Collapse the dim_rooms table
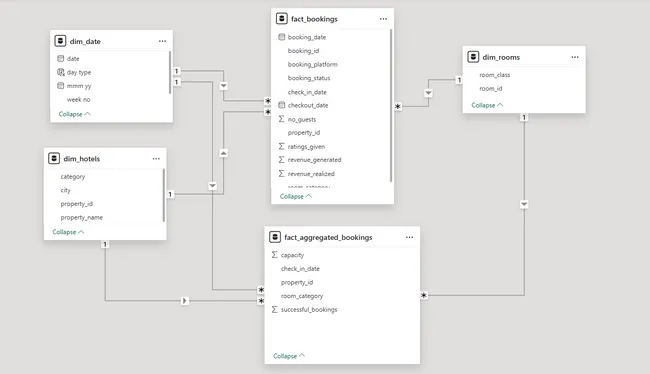 [x=487, y=105]
